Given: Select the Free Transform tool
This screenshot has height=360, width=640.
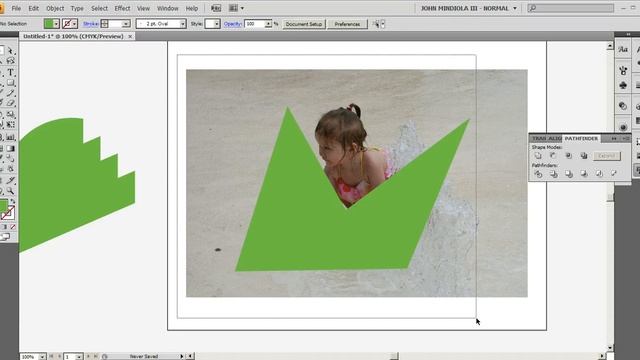Looking at the screenshot, I should pos(11,125).
